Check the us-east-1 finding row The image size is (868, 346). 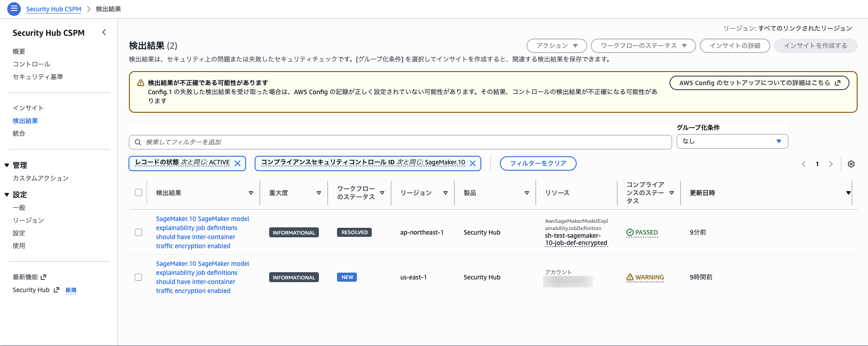pyautogui.click(x=138, y=277)
